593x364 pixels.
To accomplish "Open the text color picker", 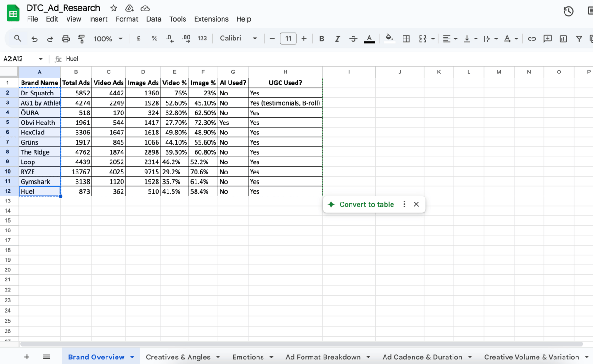I will coord(369,39).
